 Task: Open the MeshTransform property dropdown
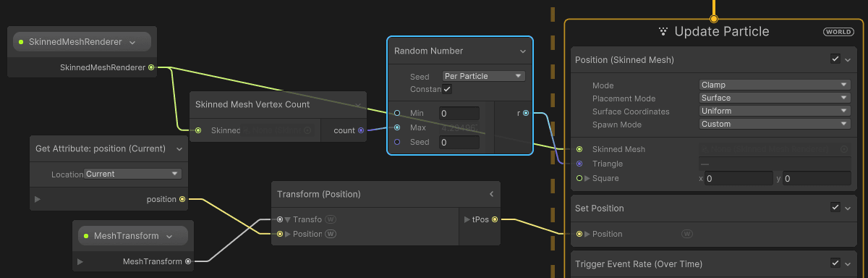pos(169,236)
